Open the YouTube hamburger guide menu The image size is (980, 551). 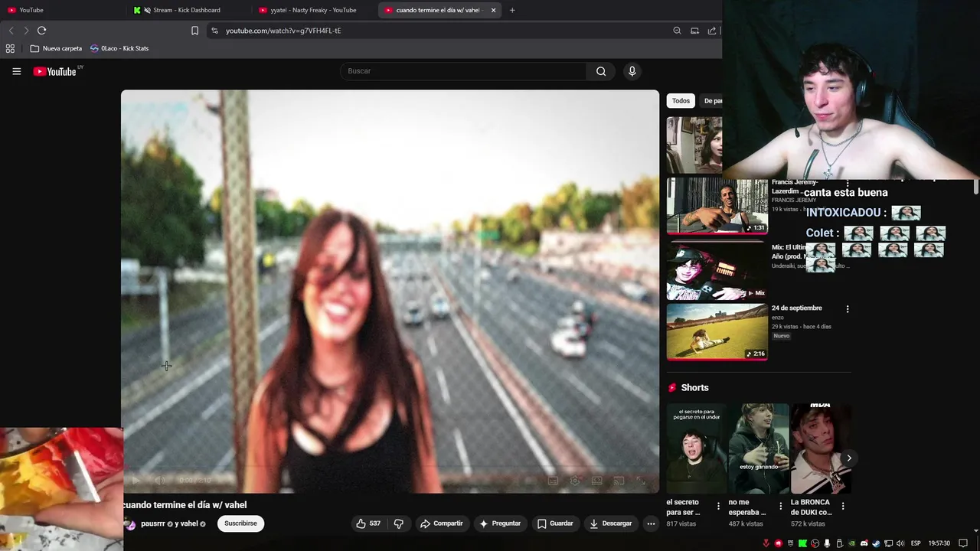pos(16,71)
